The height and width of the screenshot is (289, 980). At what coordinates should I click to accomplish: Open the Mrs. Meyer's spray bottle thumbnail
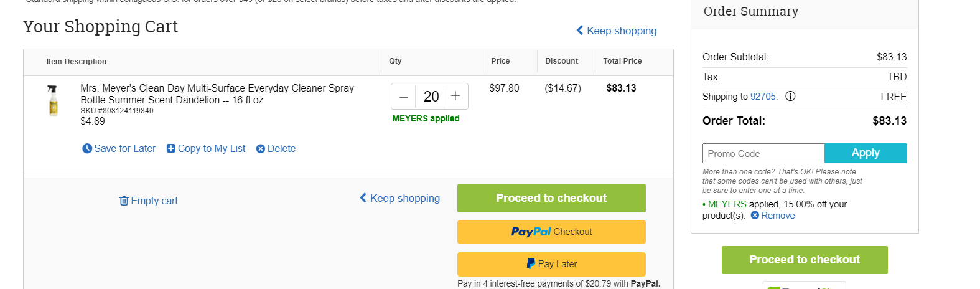53,101
